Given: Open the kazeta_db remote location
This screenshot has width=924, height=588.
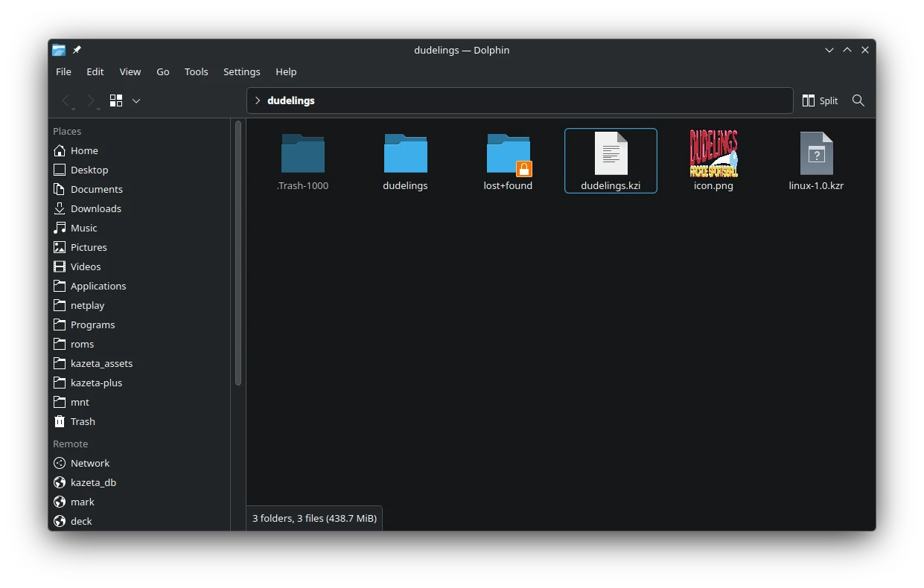Looking at the screenshot, I should pyautogui.click(x=93, y=482).
